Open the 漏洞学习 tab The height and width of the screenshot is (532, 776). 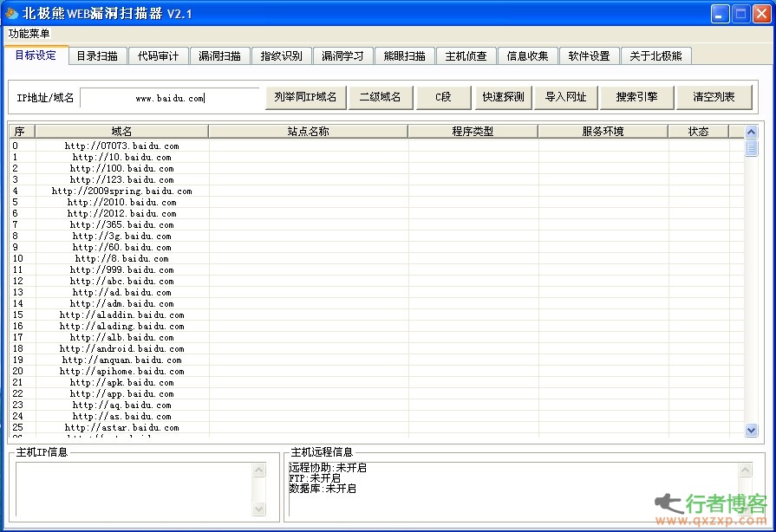coord(342,55)
